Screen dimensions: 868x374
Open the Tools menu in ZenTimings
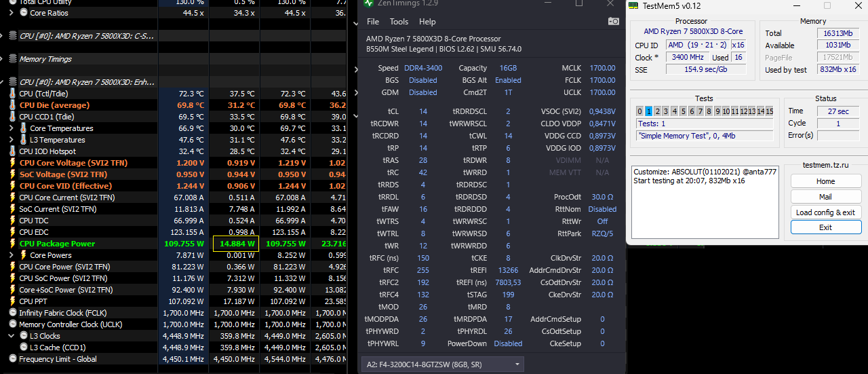coord(399,22)
